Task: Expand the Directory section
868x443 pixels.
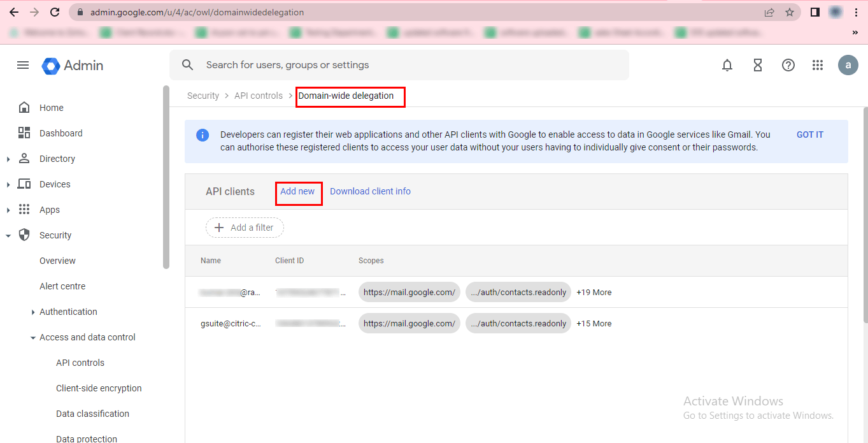Action: point(8,159)
